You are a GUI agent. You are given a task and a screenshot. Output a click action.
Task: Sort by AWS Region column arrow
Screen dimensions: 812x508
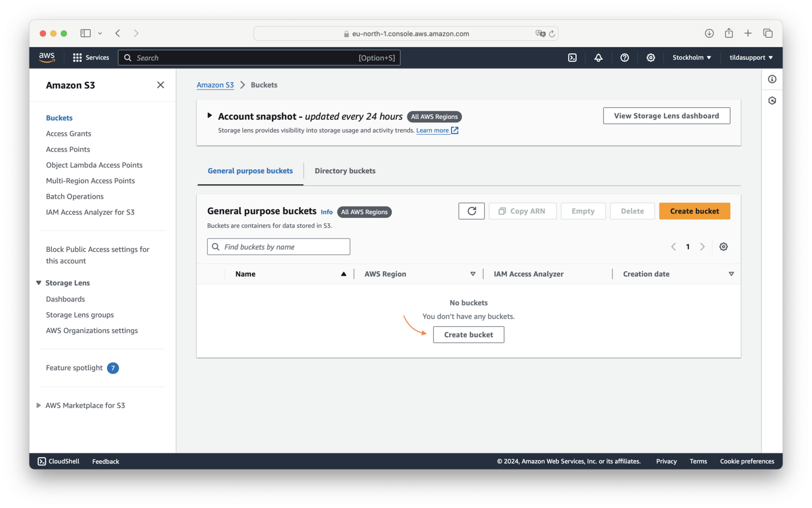coord(473,274)
